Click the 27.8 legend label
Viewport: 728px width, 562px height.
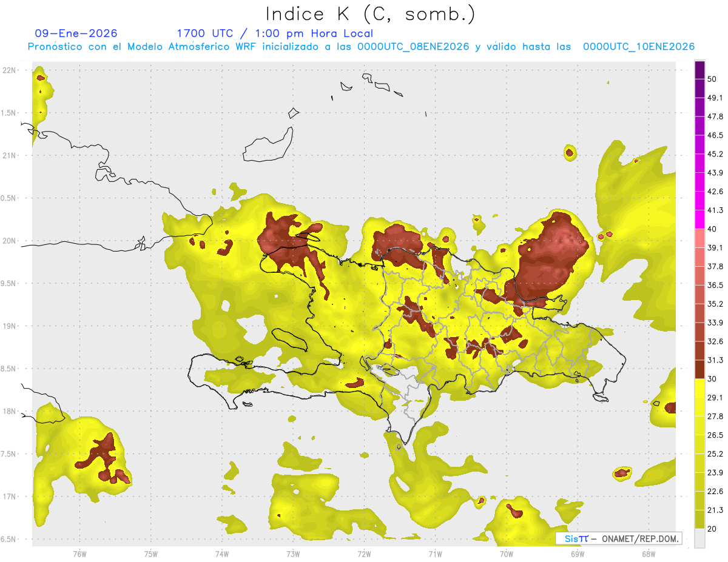(715, 416)
